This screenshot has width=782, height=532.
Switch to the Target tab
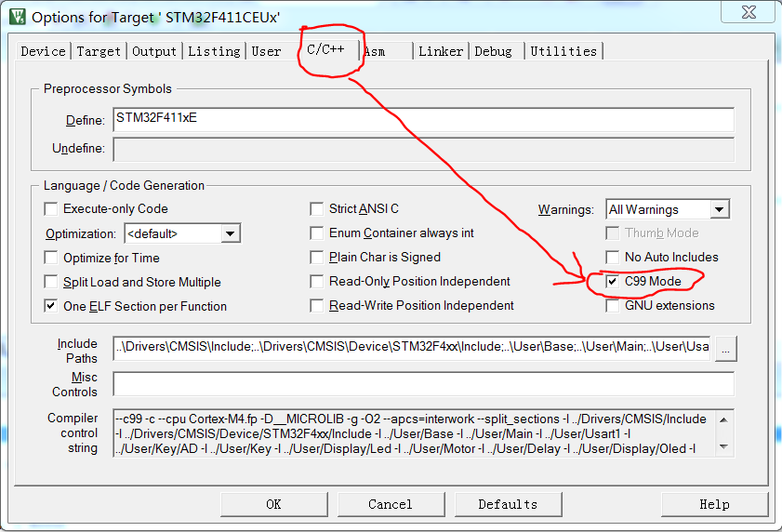(x=99, y=51)
